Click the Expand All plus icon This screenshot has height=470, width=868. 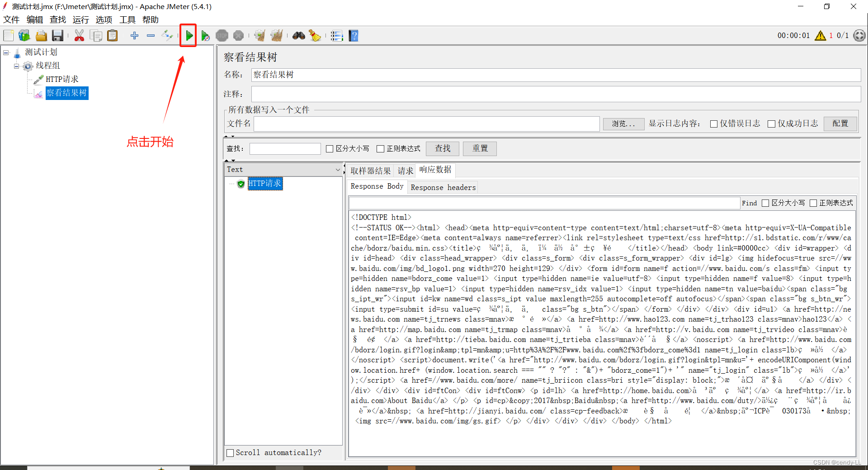pyautogui.click(x=134, y=36)
